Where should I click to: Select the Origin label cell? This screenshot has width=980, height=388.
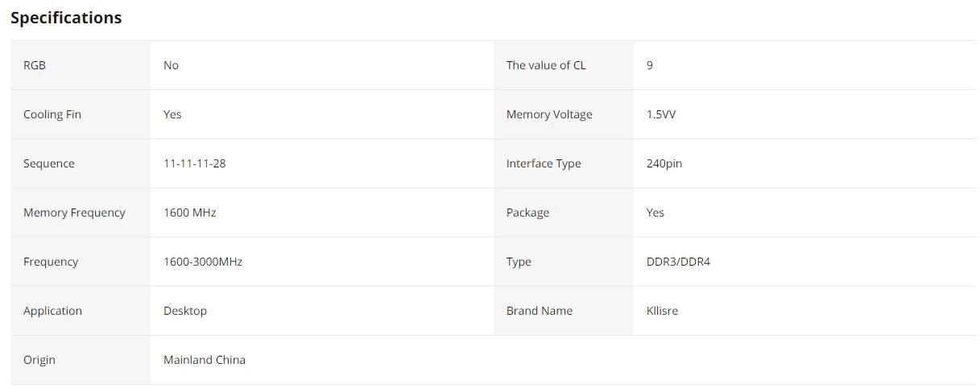click(x=81, y=360)
